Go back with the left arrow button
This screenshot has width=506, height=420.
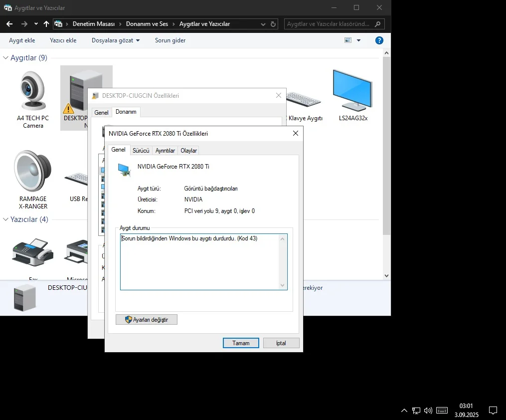[x=9, y=24]
